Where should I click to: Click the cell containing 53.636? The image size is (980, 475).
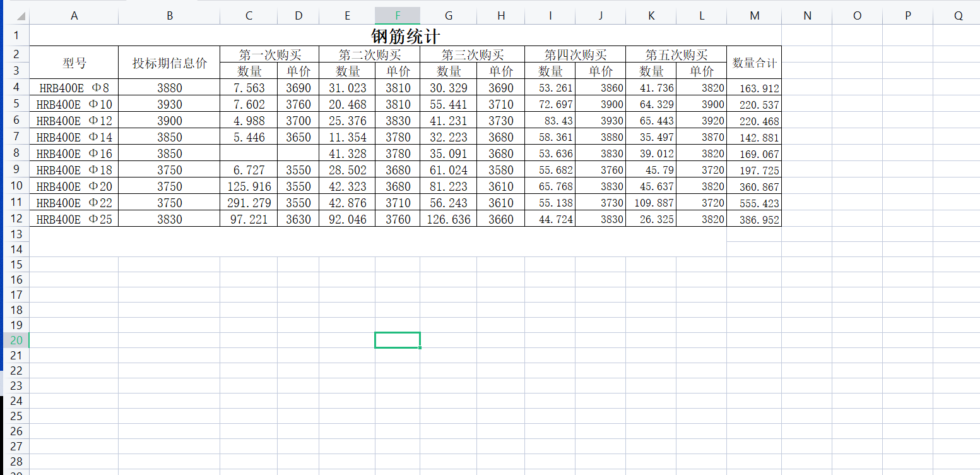pos(550,153)
